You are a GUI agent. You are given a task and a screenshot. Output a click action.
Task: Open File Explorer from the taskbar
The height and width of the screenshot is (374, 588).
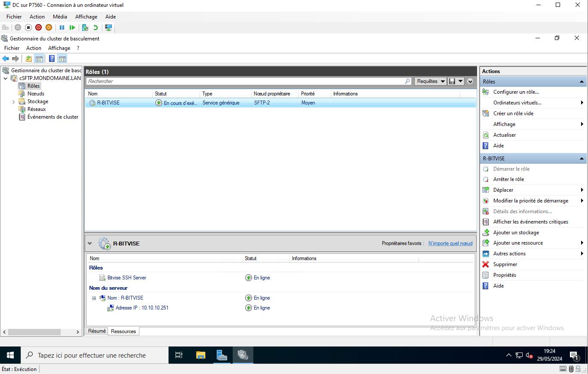pos(200,355)
